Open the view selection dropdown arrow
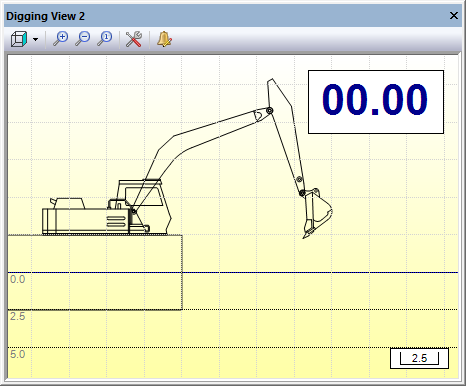 (35, 40)
